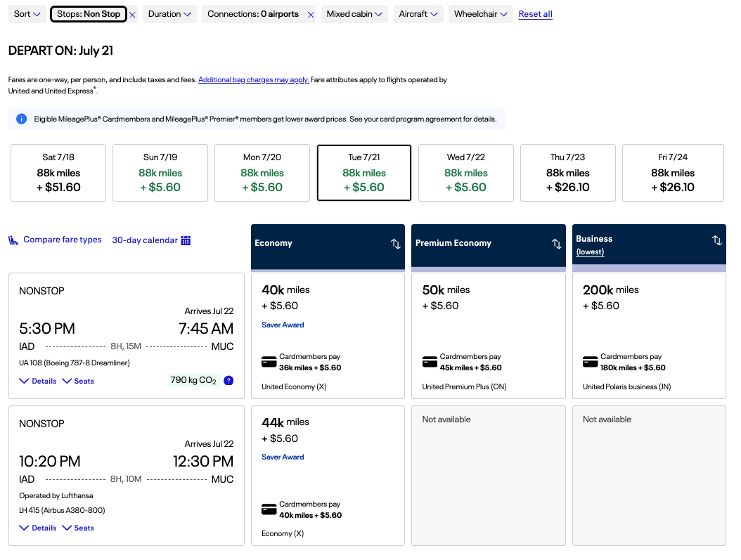Click card icon by 40k miles cardmember price
Image resolution: width=741 pixels, height=560 pixels.
tap(269, 510)
